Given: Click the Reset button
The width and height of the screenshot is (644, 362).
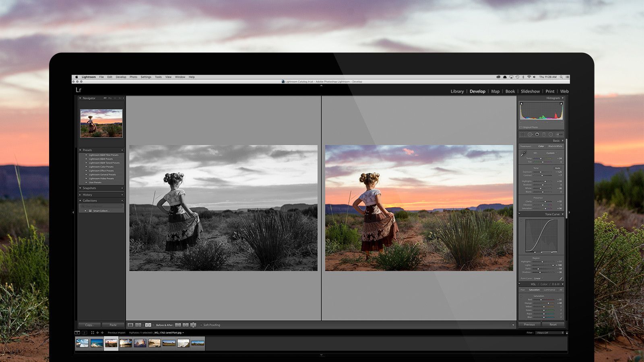Looking at the screenshot, I should point(553,324).
